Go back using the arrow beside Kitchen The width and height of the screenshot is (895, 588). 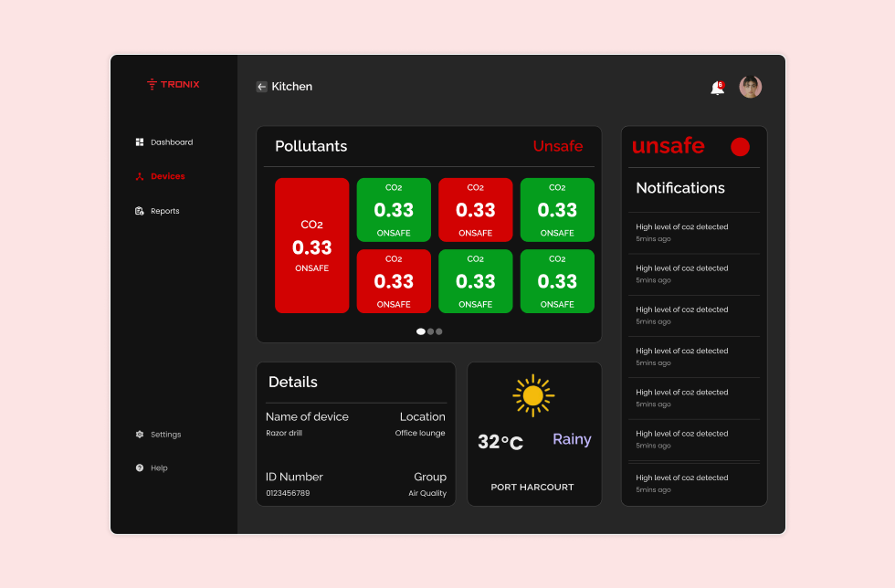(261, 87)
